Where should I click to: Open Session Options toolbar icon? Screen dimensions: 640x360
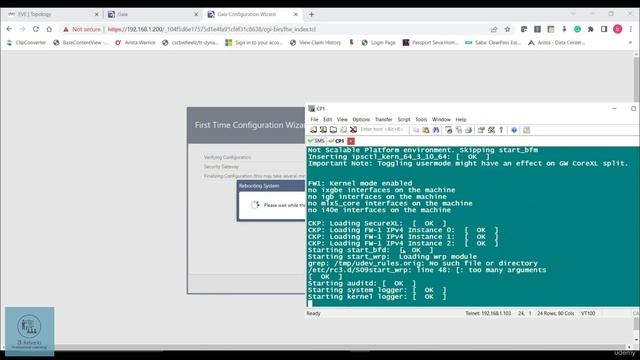click(481, 130)
